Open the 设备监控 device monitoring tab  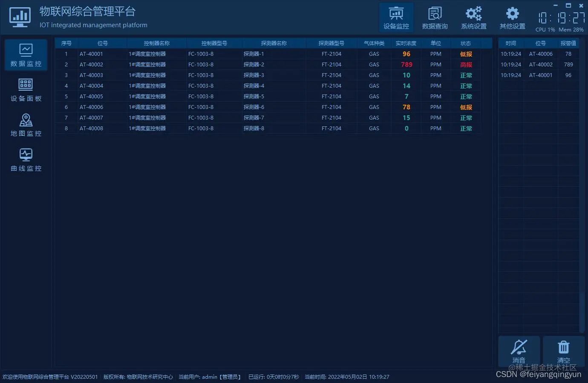[x=396, y=18]
